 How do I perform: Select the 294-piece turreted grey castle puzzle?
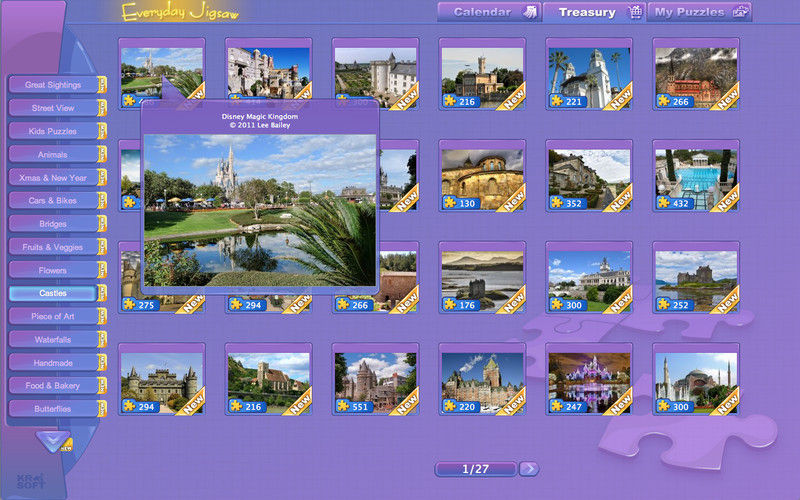162,379
